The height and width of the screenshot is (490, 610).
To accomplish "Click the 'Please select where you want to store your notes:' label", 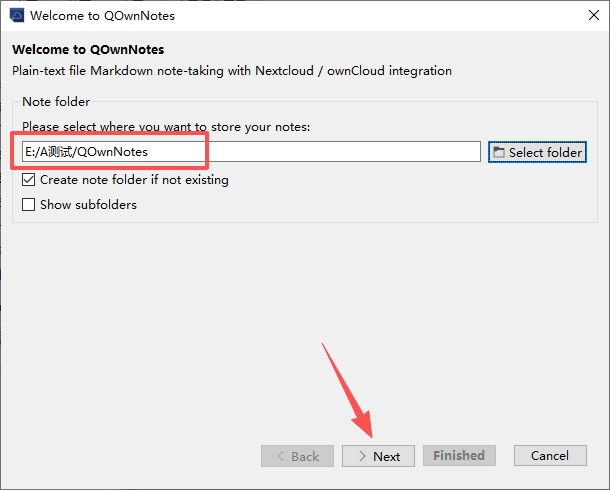I will (x=166, y=127).
